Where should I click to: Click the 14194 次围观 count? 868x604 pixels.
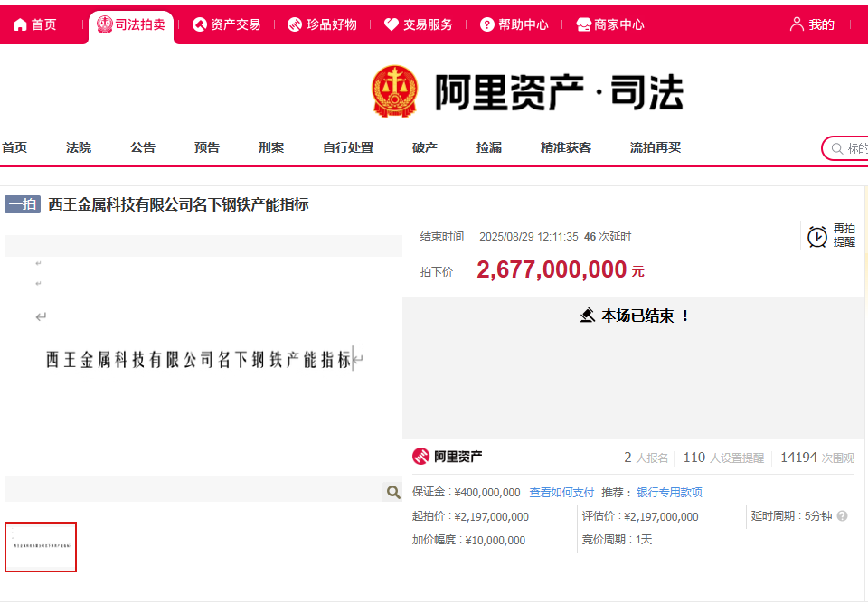tap(817, 458)
